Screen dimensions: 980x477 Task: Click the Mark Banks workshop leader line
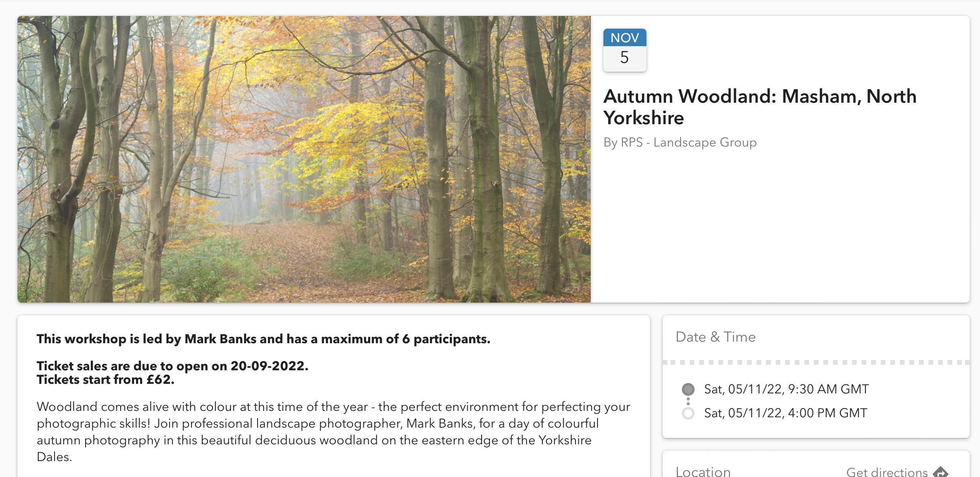[263, 339]
